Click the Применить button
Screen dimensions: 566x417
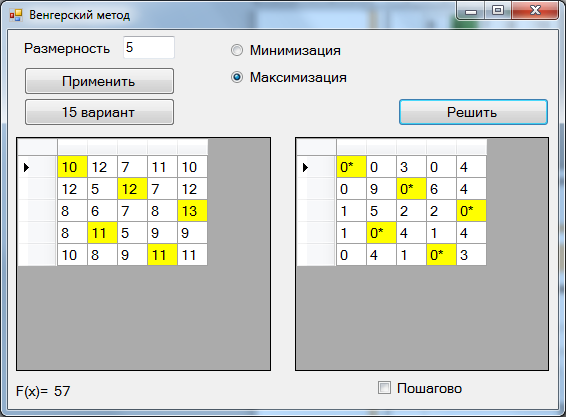click(x=99, y=81)
